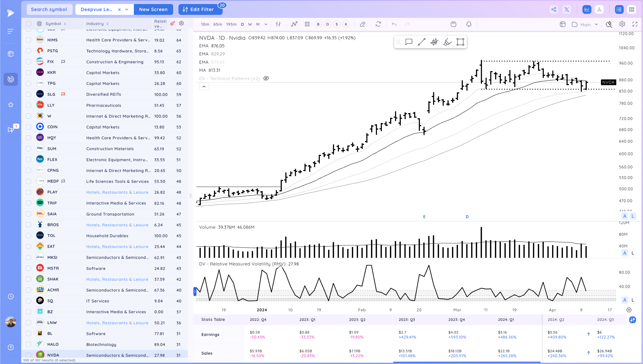Open the favorites star in sidebar
This screenshot has height=364, width=643.
pyautogui.click(x=10, y=105)
